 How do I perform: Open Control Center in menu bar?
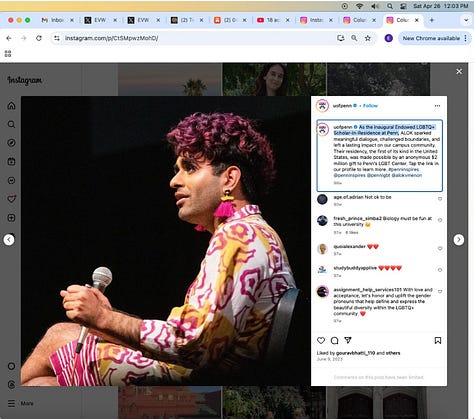403,6
